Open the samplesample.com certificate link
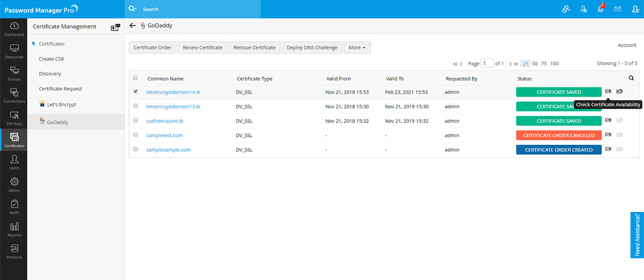Image resolution: width=644 pixels, height=280 pixels. pos(169,150)
